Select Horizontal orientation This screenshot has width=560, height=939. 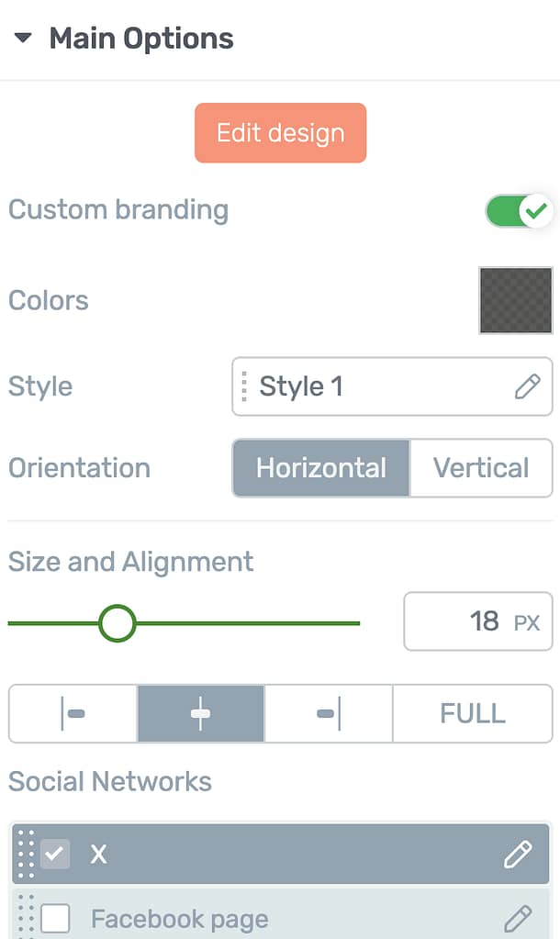pyautogui.click(x=321, y=468)
